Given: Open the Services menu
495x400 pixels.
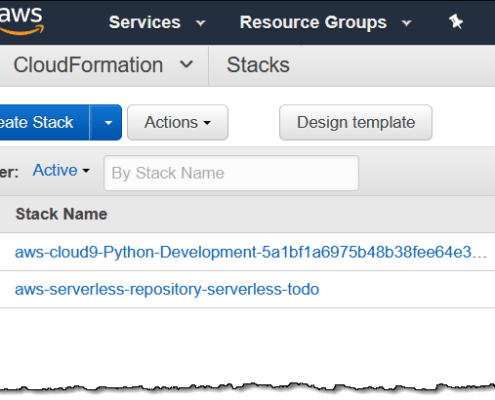Looking at the screenshot, I should (157, 23).
